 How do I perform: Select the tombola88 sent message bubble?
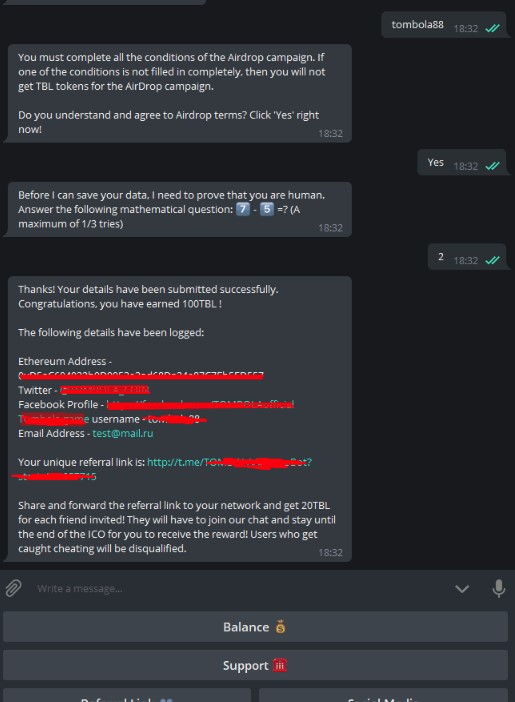coord(444,25)
